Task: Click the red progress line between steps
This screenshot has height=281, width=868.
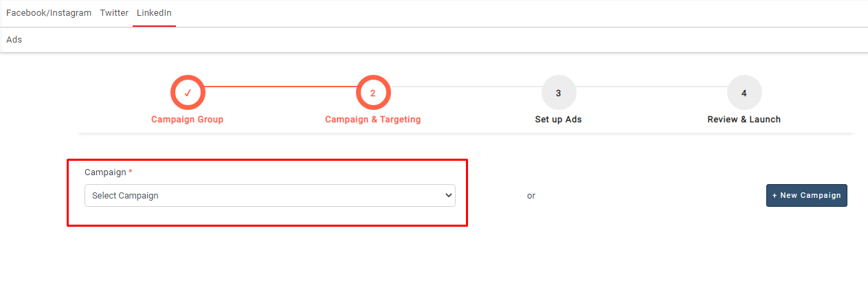Action: pos(280,87)
